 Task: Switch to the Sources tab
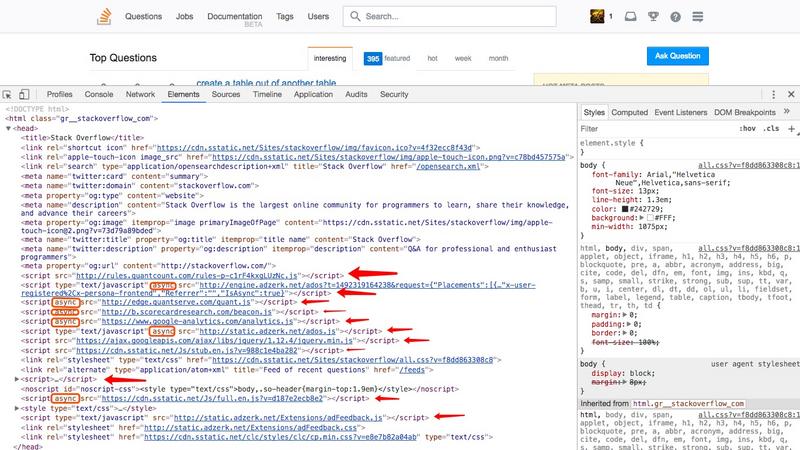tap(226, 94)
